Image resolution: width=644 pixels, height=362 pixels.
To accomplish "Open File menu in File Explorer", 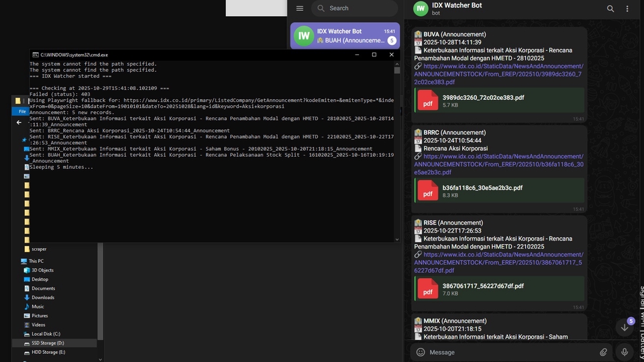I will coord(22,111).
